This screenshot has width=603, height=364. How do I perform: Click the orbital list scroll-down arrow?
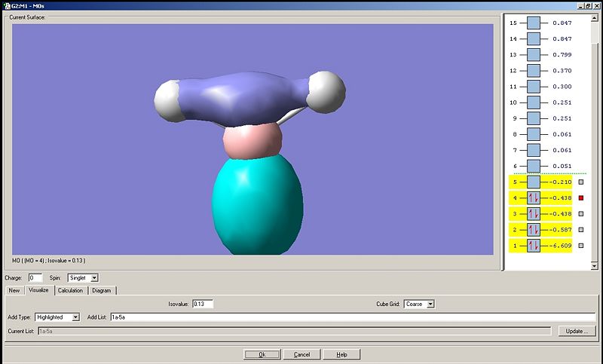pos(594,265)
